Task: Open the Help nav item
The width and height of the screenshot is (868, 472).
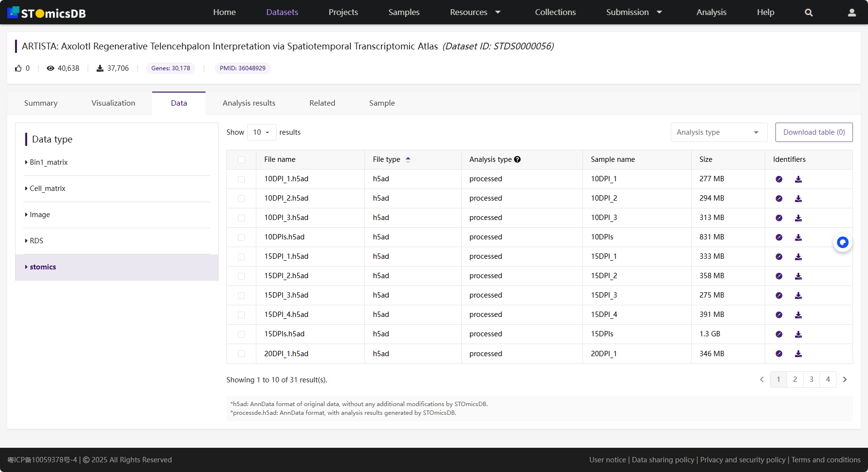Action: pos(766,12)
